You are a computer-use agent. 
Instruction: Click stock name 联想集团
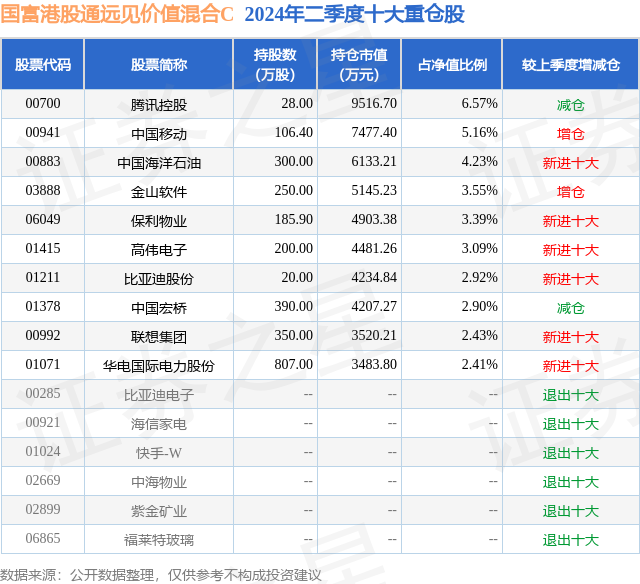pyautogui.click(x=159, y=337)
